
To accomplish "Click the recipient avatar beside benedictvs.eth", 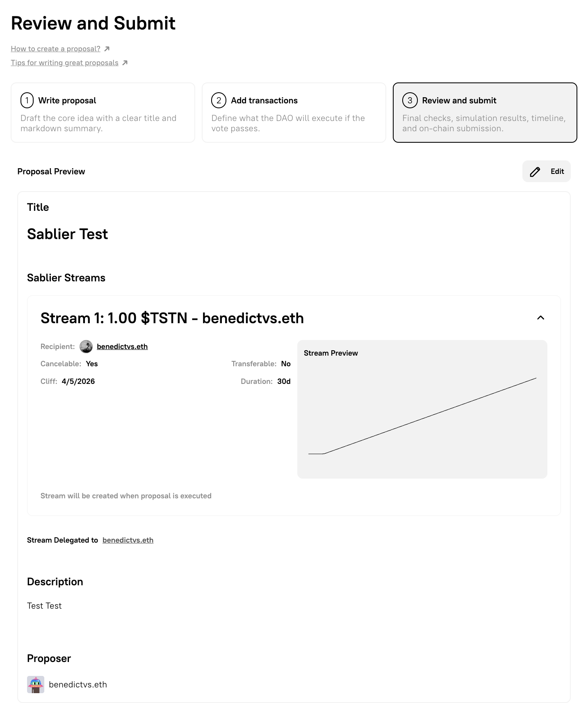I will point(86,347).
